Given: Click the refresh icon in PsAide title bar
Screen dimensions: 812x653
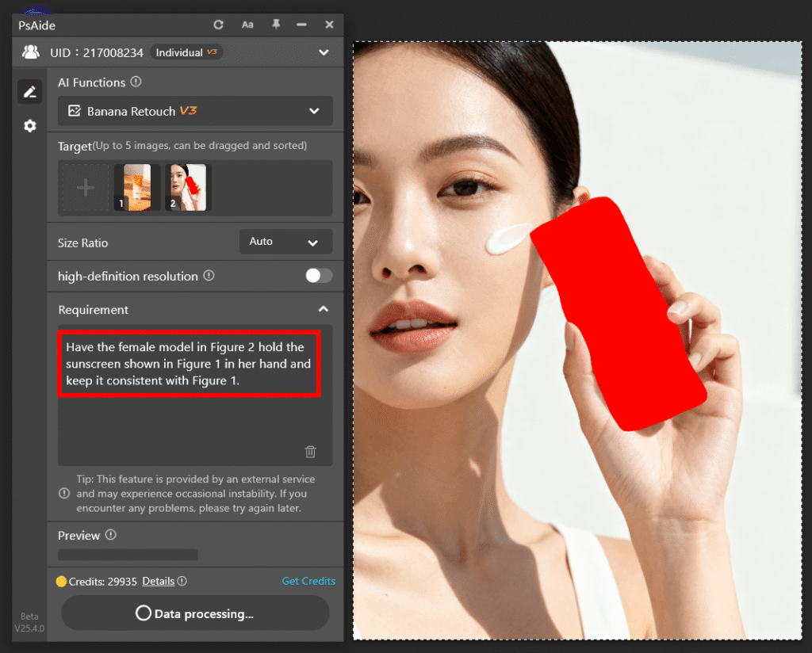Looking at the screenshot, I should pos(219,25).
